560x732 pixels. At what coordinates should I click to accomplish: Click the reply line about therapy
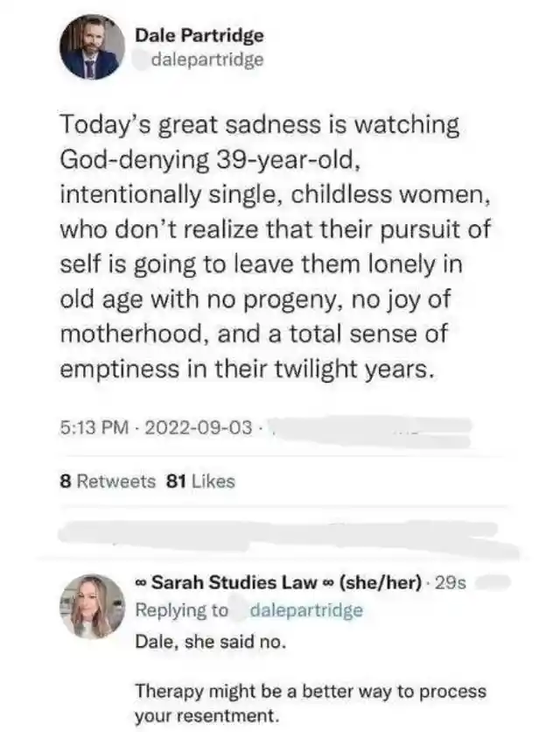pos(311,703)
